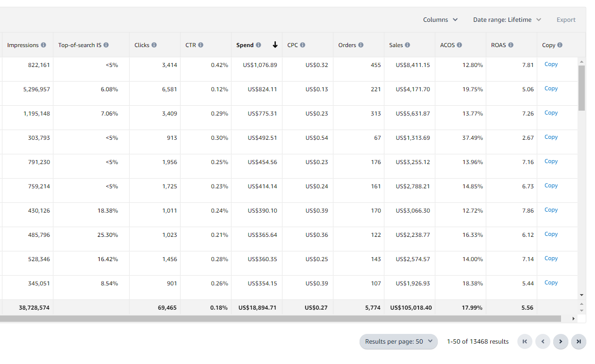Go to the previous results page
The image size is (595, 364).
point(543,342)
